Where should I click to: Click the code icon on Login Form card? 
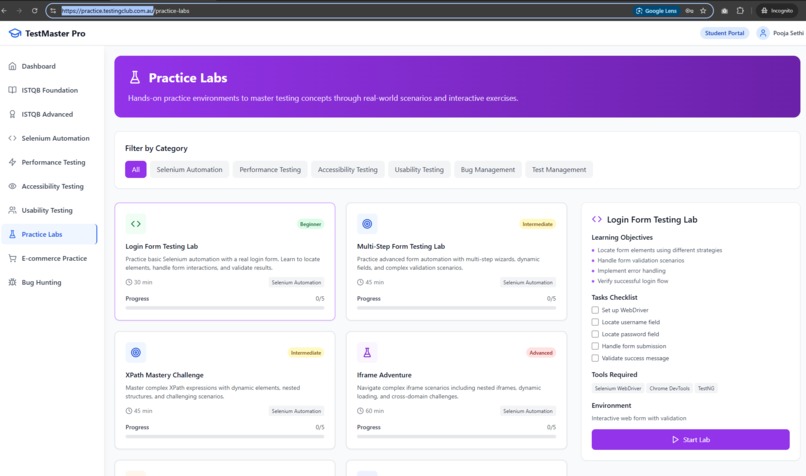(x=136, y=224)
